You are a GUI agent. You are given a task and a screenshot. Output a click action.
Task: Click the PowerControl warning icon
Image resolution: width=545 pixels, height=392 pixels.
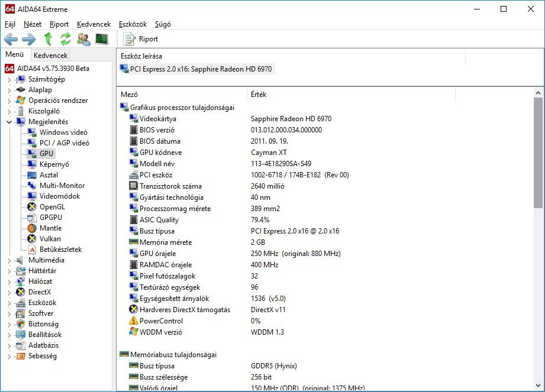point(134,320)
